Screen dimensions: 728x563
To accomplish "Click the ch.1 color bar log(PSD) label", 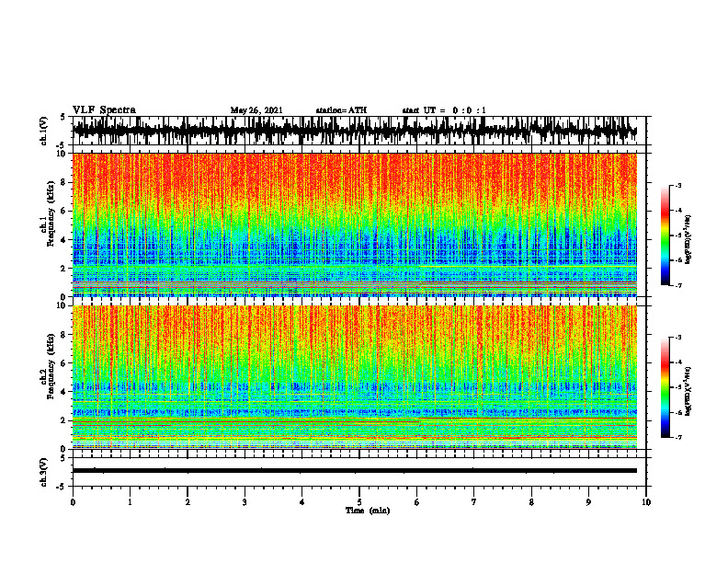I will pos(688,240).
